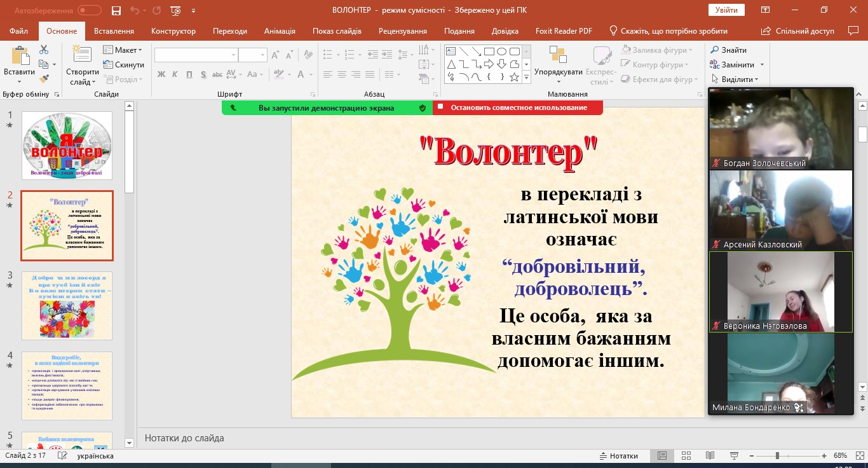Toggle the Автозбереження autosave switch

click(x=89, y=10)
